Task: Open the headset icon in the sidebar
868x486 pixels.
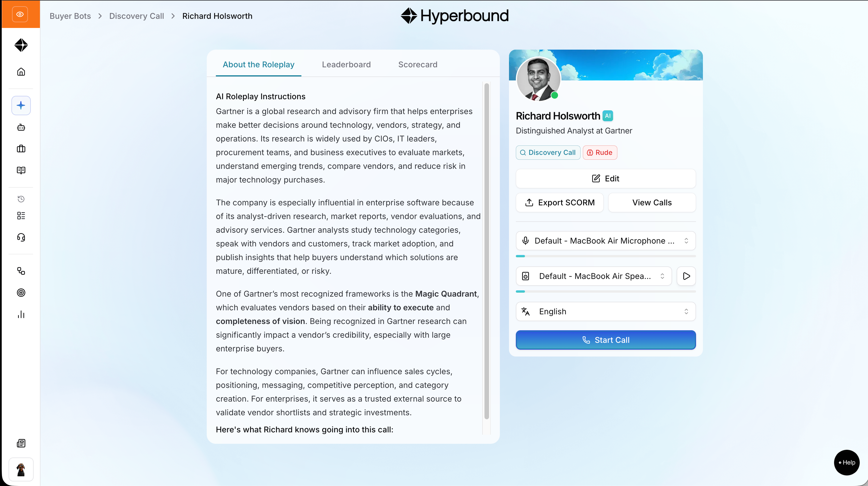Action: pos(21,238)
